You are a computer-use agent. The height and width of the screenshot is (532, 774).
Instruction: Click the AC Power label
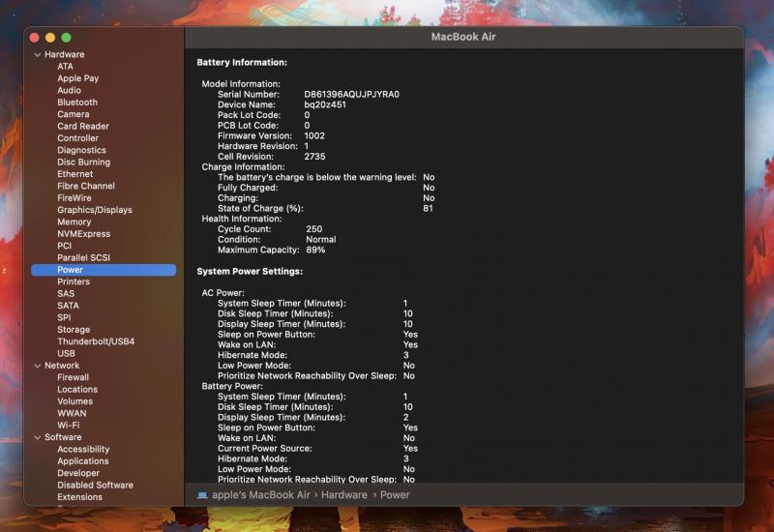click(x=223, y=293)
